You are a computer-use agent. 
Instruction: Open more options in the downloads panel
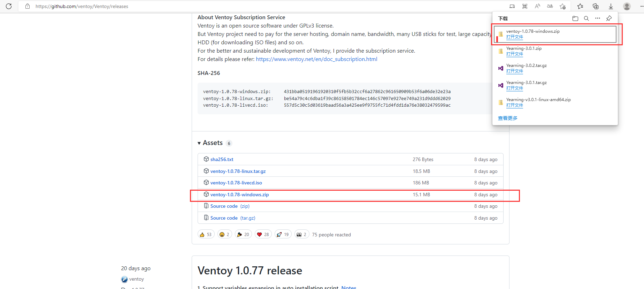coord(598,18)
